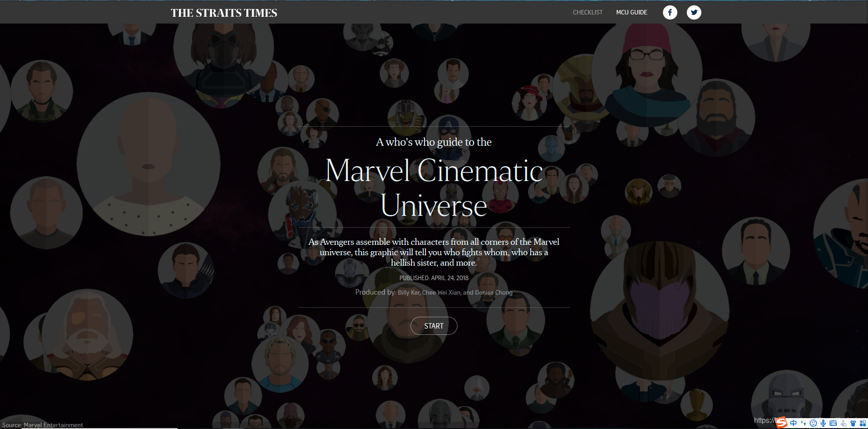The height and width of the screenshot is (429, 868).
Task: Click producer names 'Billy Ker, Chee Wei Xian'
Action: pyautogui.click(x=429, y=293)
